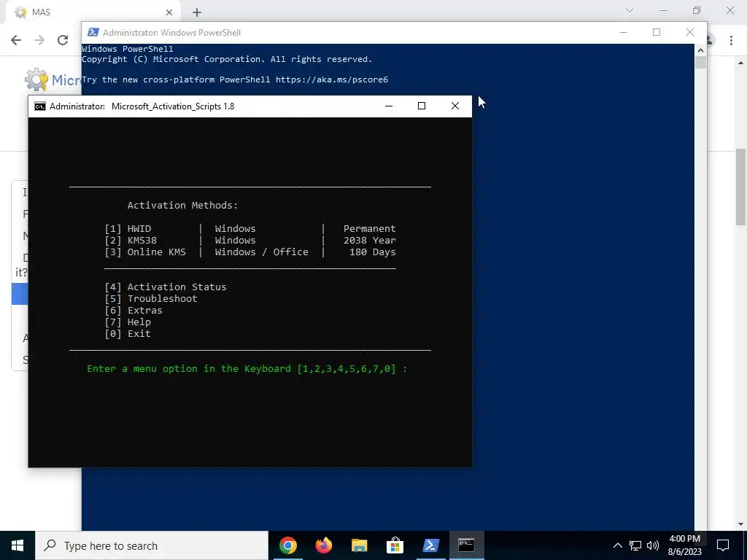
Task: Click the Copyright Microsoft Corporation line
Action: click(x=227, y=60)
